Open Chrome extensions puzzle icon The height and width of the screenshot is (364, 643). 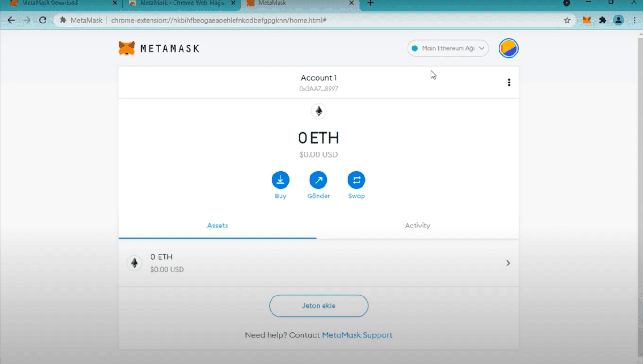pyautogui.click(x=603, y=20)
